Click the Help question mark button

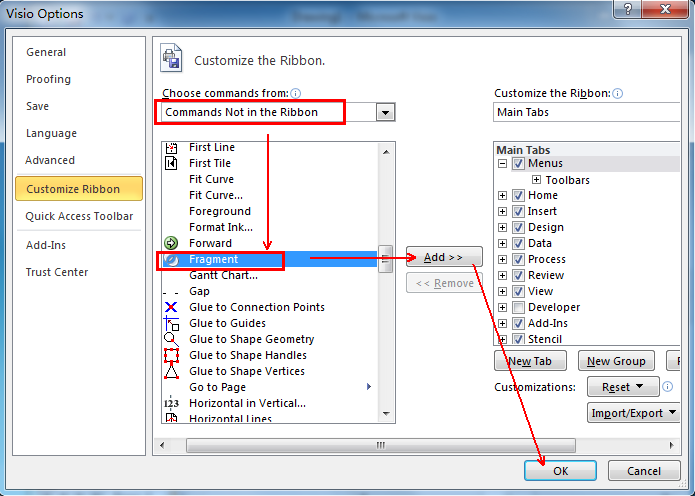tap(628, 9)
